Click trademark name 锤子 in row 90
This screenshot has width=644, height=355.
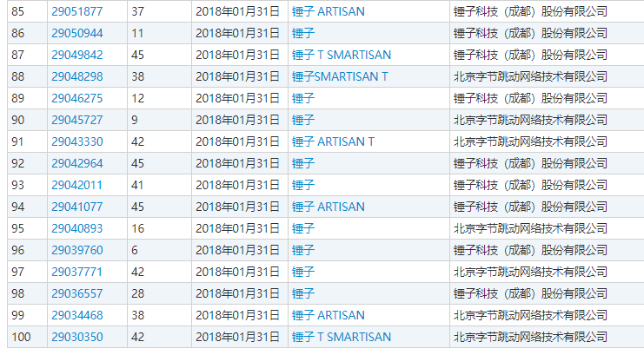(x=303, y=121)
